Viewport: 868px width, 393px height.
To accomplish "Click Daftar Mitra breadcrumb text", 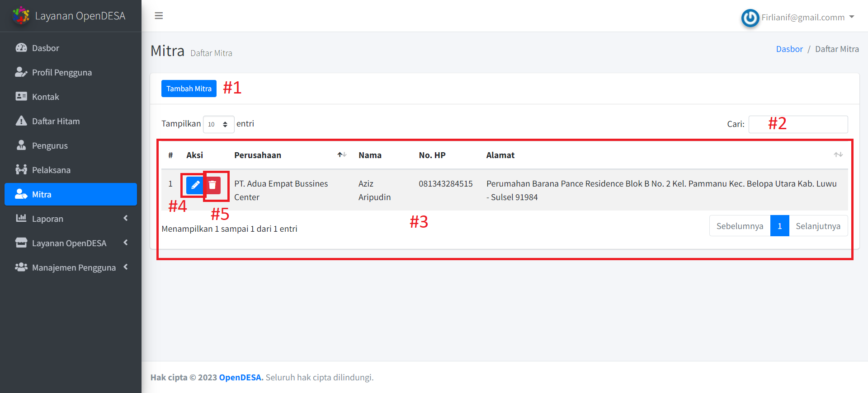I will tap(837, 49).
